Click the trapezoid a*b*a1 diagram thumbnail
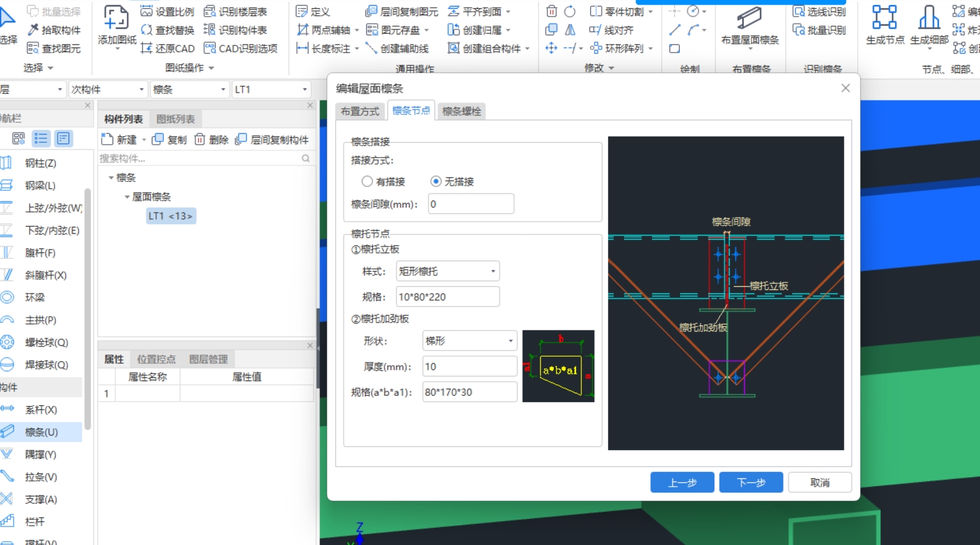Screen dimensions: 980x545 tap(558, 366)
